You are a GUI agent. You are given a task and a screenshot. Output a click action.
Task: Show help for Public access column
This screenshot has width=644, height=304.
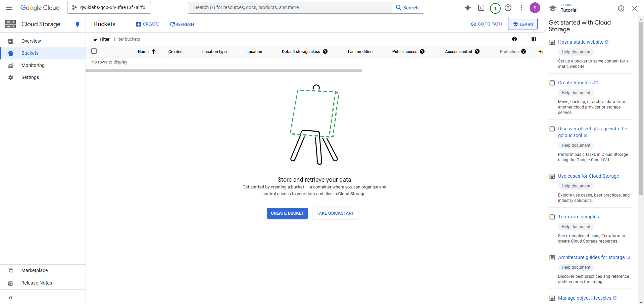[422, 51]
